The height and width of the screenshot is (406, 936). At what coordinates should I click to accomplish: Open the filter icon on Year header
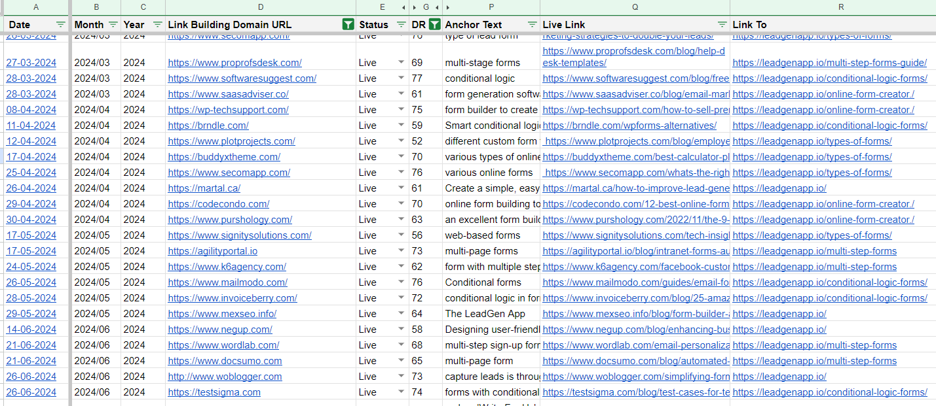click(x=158, y=25)
